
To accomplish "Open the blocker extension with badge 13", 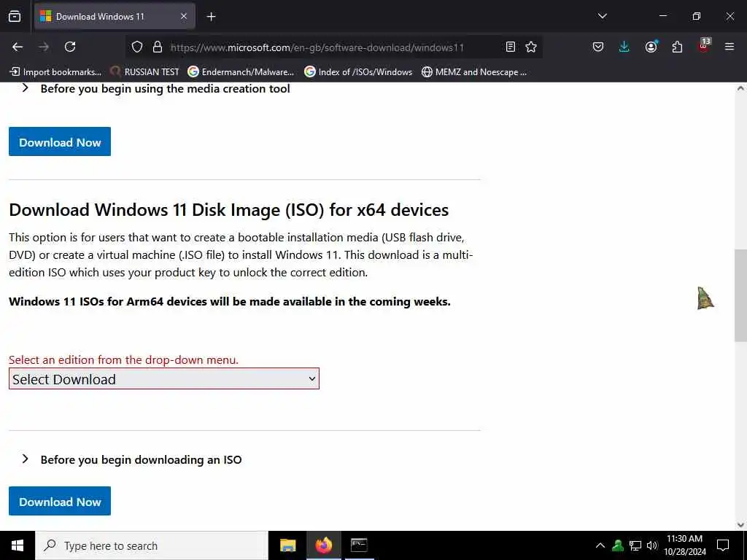I will [x=704, y=45].
